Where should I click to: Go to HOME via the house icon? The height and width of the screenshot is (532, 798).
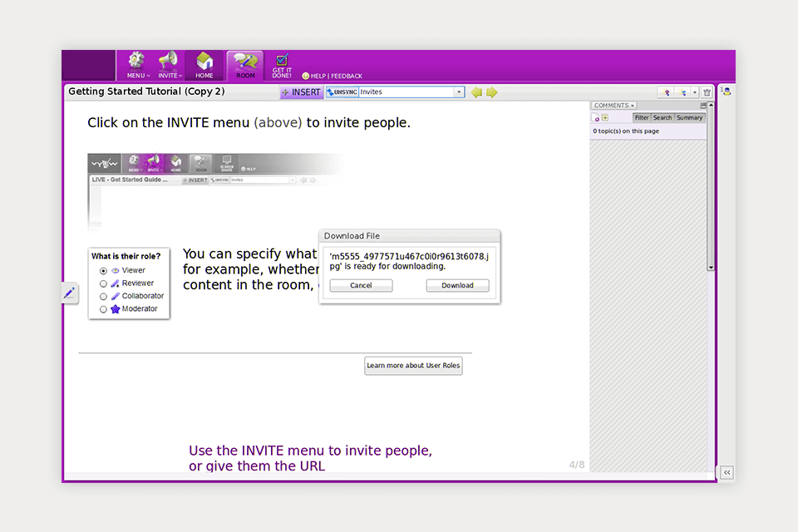[204, 65]
